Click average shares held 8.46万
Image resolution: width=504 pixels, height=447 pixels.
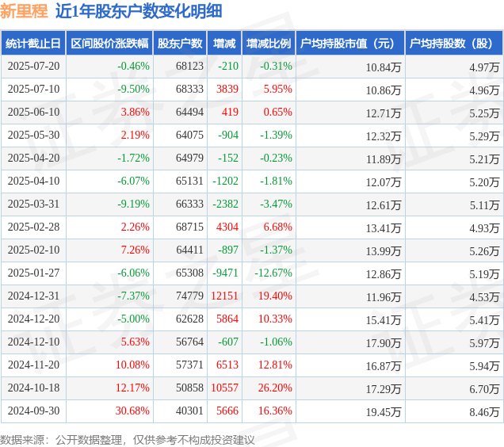tap(484, 412)
